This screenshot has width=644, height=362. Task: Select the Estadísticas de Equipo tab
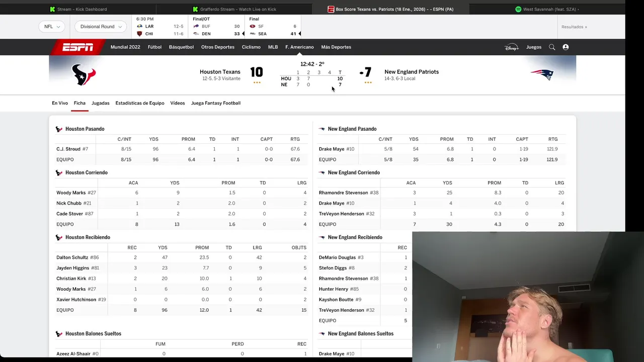140,103
